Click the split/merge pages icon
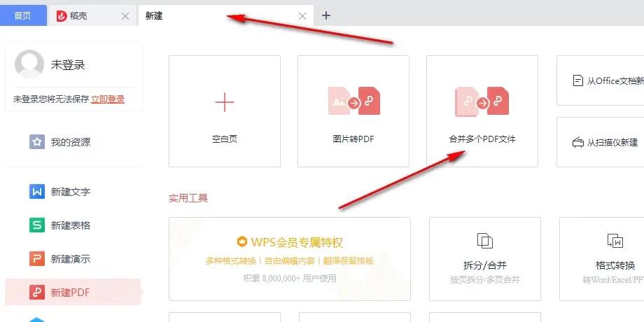644x322 pixels. click(485, 241)
